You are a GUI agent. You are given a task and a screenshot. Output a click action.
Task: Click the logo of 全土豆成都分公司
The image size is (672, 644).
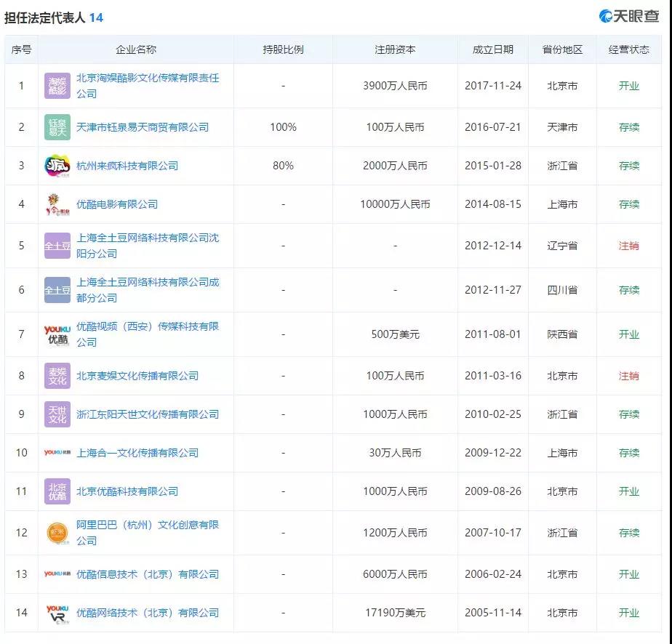click(57, 290)
